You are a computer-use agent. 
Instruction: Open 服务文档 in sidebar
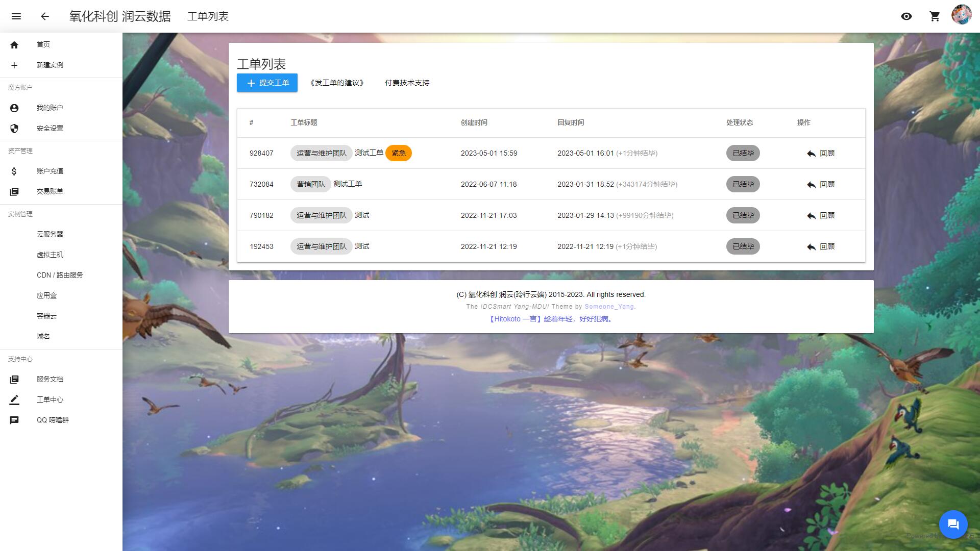[x=61, y=380]
